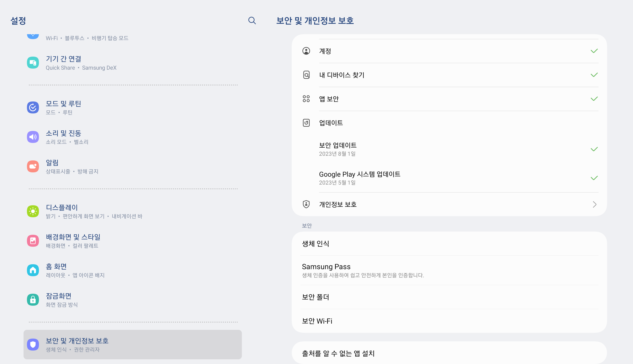Tap the 알림 notification icon

[x=33, y=166]
